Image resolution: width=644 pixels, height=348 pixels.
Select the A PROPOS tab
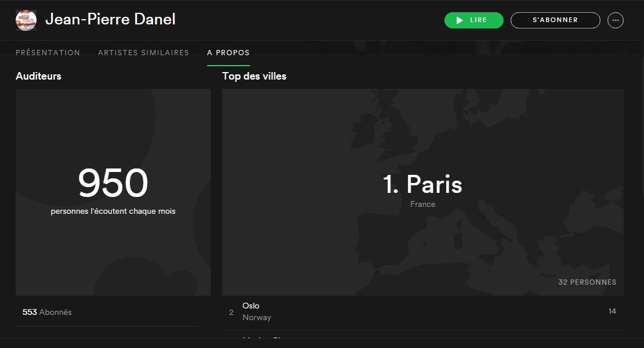tap(228, 53)
